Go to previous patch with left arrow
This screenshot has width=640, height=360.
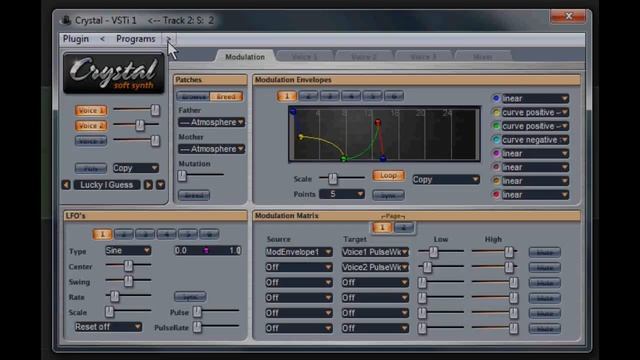point(66,185)
